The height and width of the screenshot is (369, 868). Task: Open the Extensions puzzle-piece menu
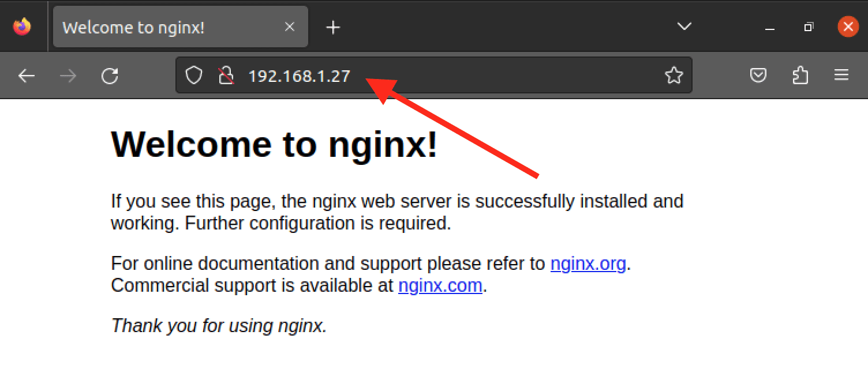800,76
